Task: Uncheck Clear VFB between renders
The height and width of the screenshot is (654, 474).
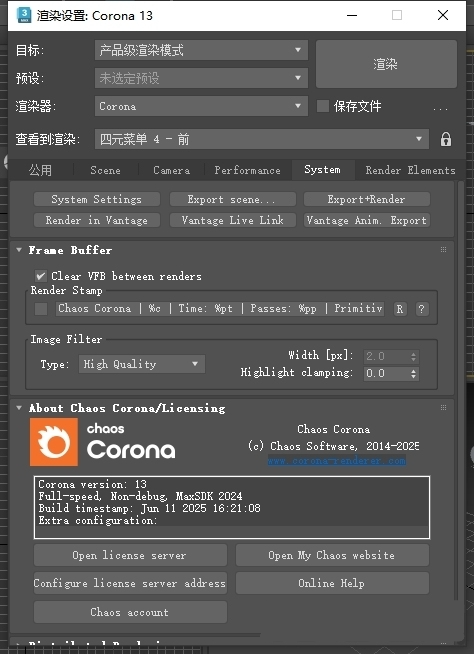Action: point(40,276)
